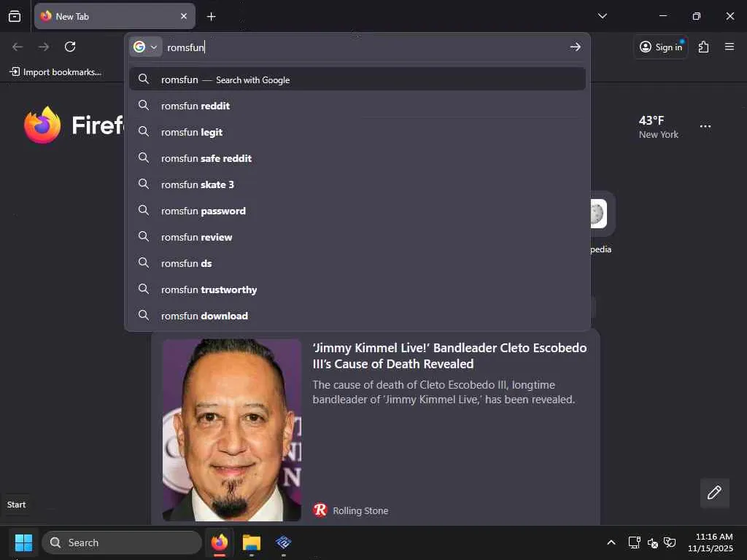This screenshot has width=747, height=560.
Task: Click the muted volume tray icon
Action: click(653, 542)
